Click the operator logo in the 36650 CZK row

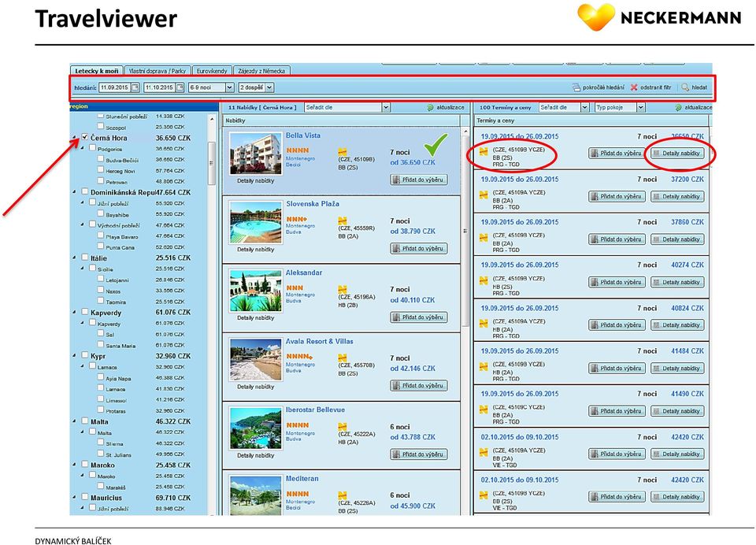tap(484, 152)
